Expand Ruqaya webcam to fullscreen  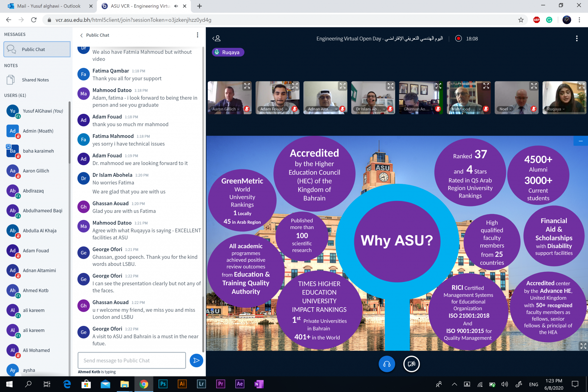click(x=582, y=86)
